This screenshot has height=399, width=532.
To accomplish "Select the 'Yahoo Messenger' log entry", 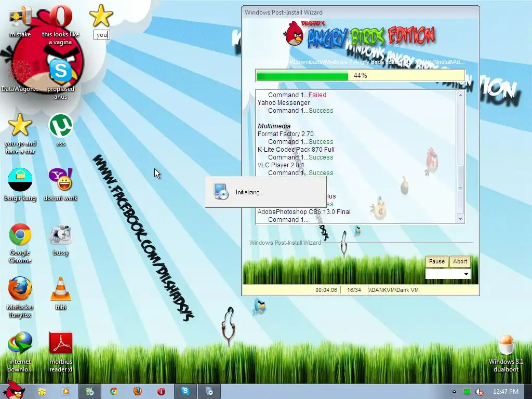I will 284,103.
